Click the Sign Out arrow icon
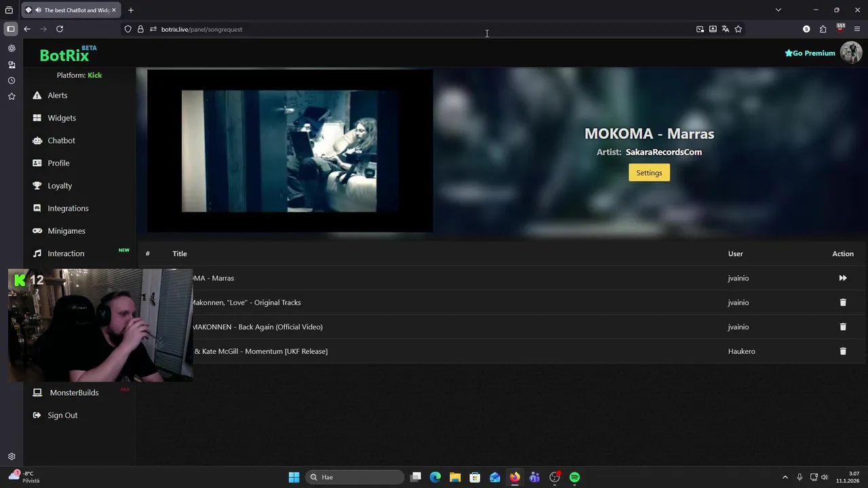The image size is (868, 488). [37, 415]
